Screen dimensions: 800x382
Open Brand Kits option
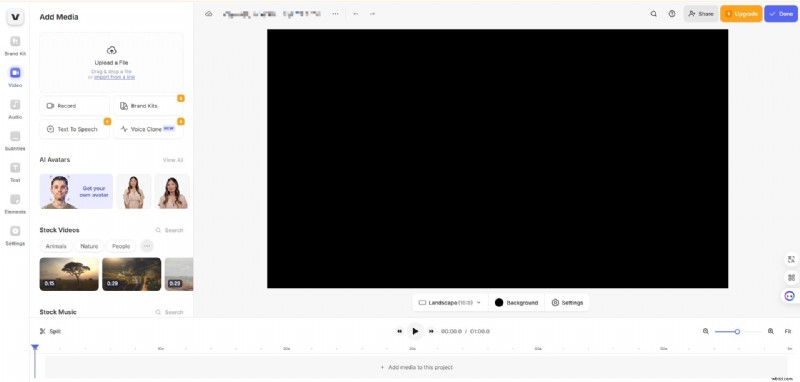coord(148,106)
